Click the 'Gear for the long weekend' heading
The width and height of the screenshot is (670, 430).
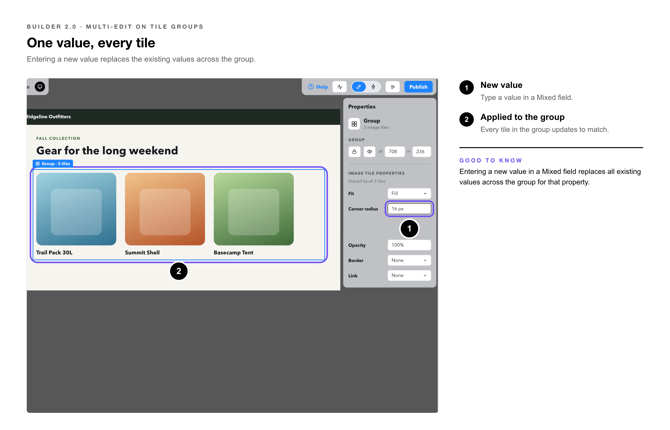pos(107,150)
